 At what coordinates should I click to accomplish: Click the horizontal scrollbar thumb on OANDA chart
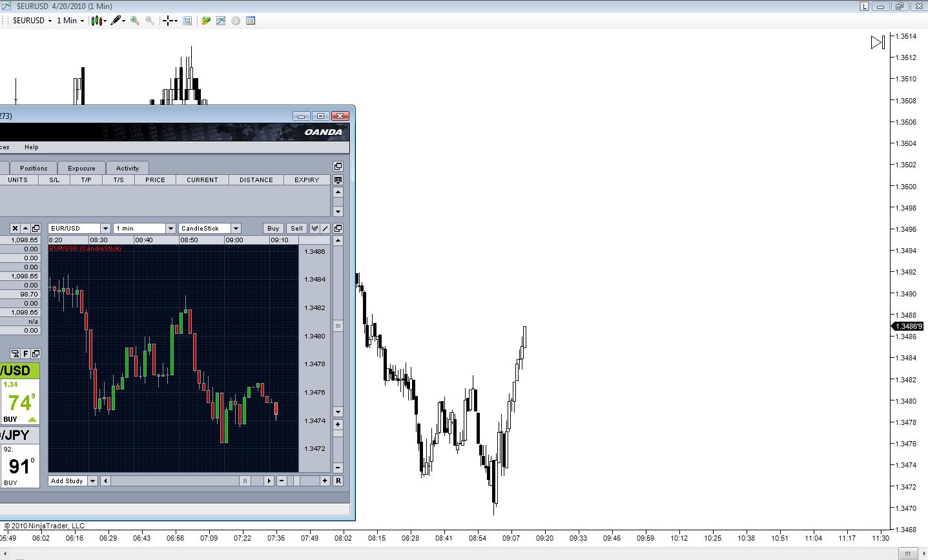[245, 481]
